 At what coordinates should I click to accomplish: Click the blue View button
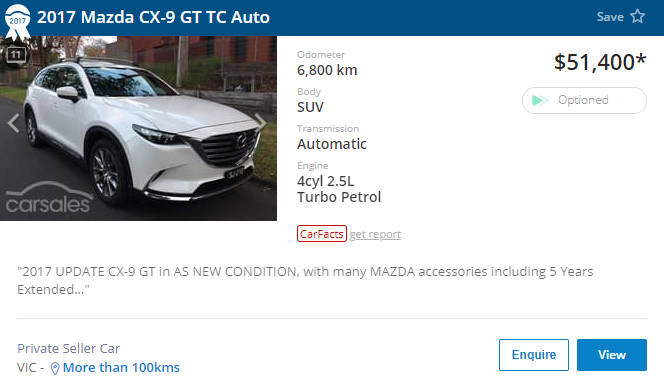click(x=611, y=355)
